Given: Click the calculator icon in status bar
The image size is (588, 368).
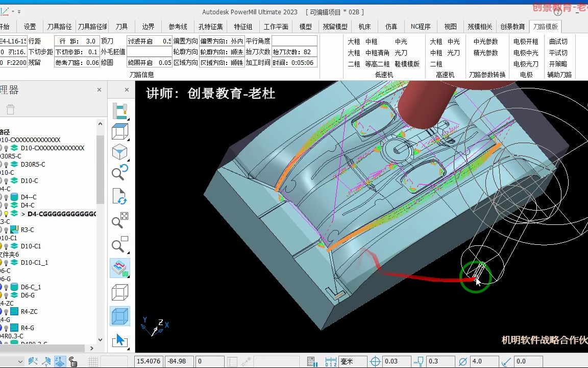Looking at the screenshot, I should (312, 361).
